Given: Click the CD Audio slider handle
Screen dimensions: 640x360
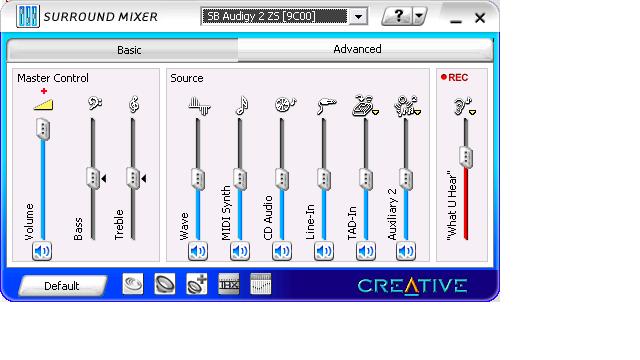Looking at the screenshot, I should tap(282, 179).
